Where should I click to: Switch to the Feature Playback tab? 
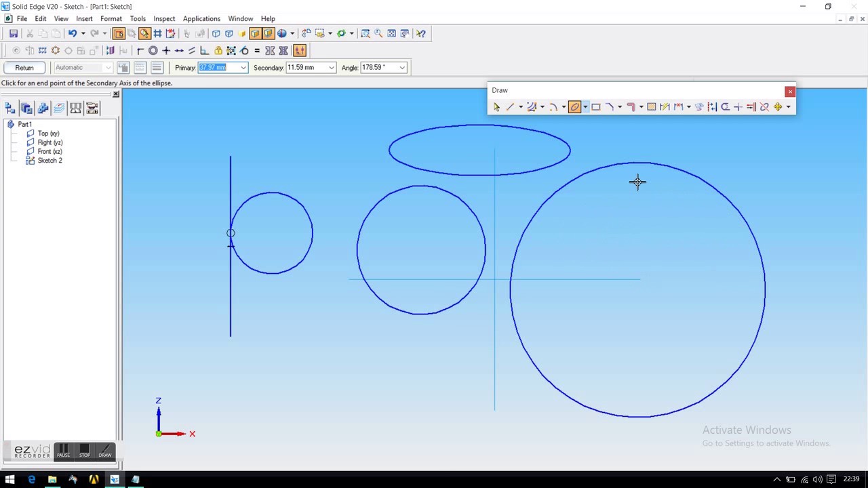pos(92,108)
